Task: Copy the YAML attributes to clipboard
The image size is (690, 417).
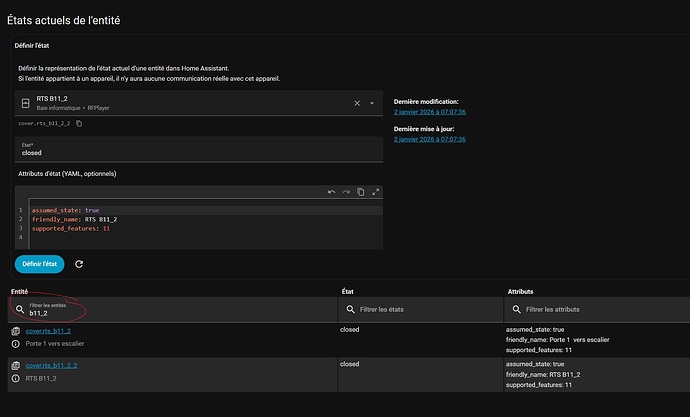Action: (x=361, y=192)
